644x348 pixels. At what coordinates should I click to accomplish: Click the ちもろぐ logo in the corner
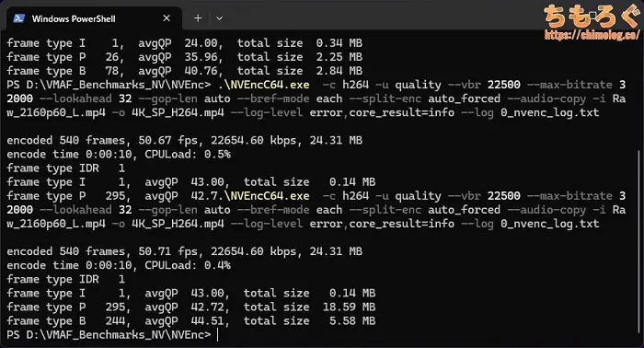(591, 17)
